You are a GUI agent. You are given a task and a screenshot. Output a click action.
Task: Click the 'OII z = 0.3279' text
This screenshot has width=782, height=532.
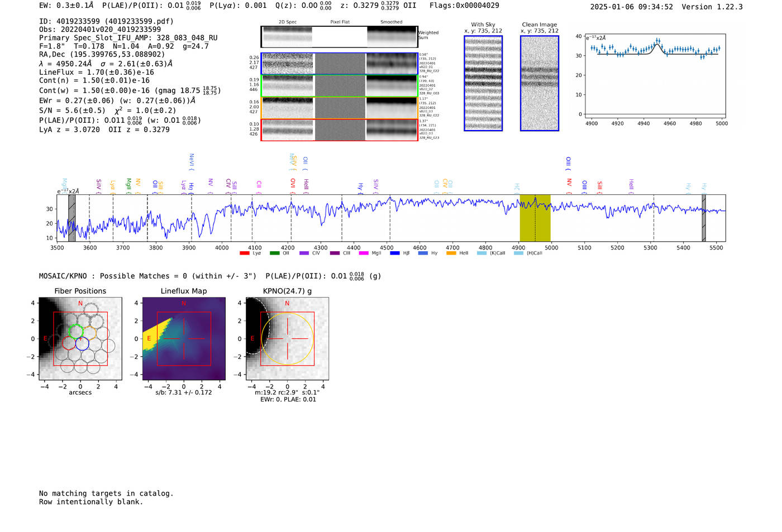pos(139,130)
